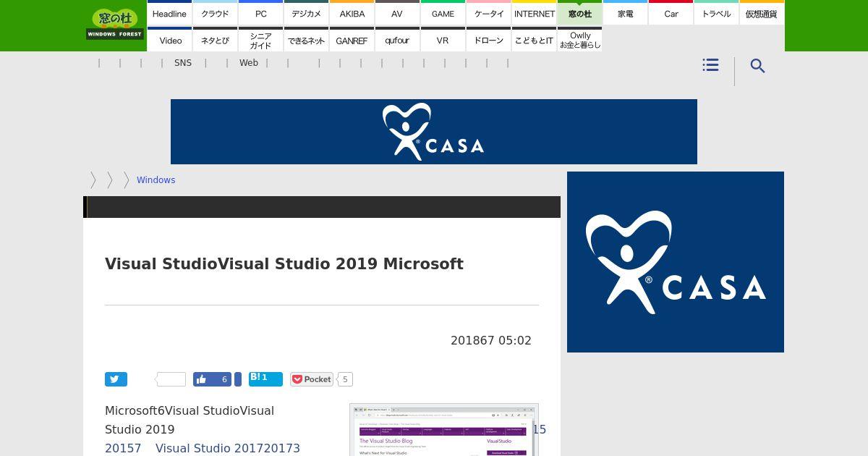Image resolution: width=868 pixels, height=456 pixels.
Task: Open the search magnifier icon
Action: point(757,66)
